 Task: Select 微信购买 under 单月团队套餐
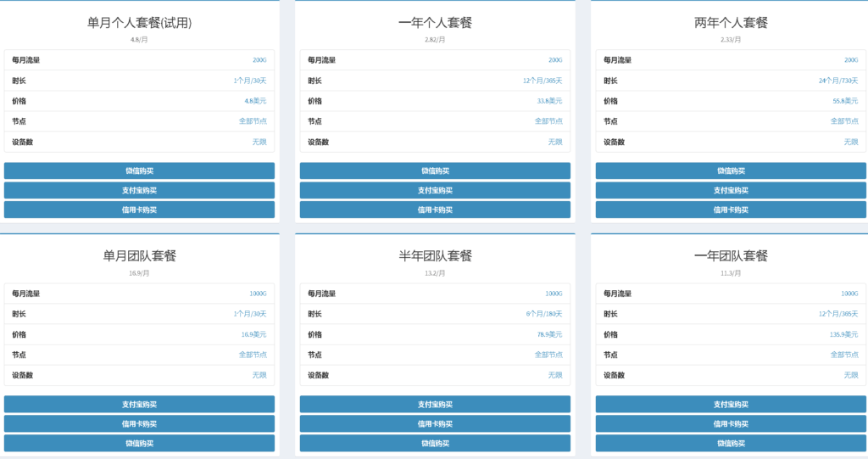point(139,443)
